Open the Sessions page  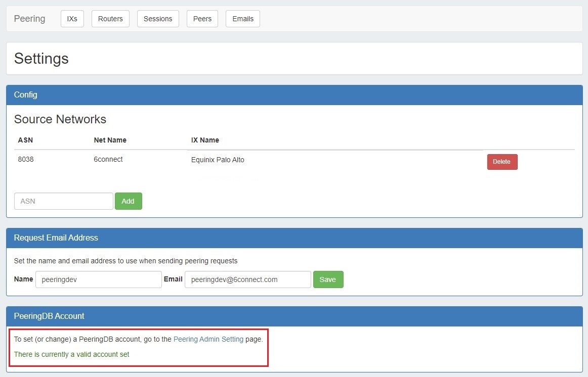pyautogui.click(x=158, y=19)
